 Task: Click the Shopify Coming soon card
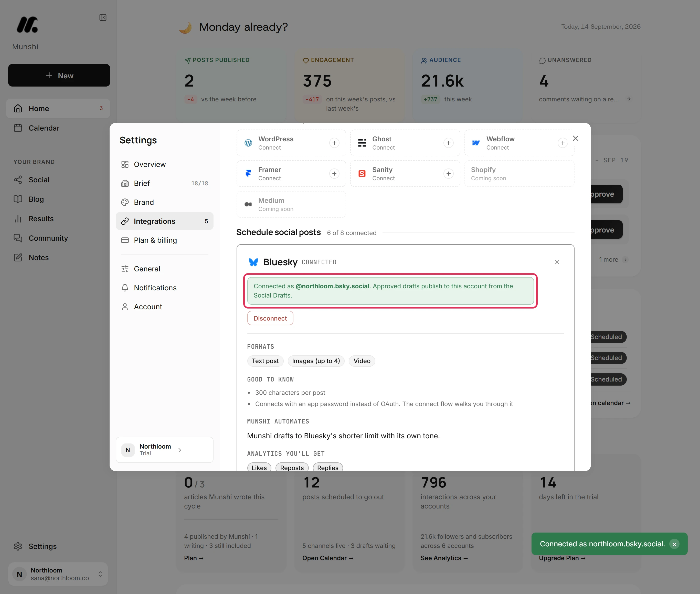click(x=519, y=174)
